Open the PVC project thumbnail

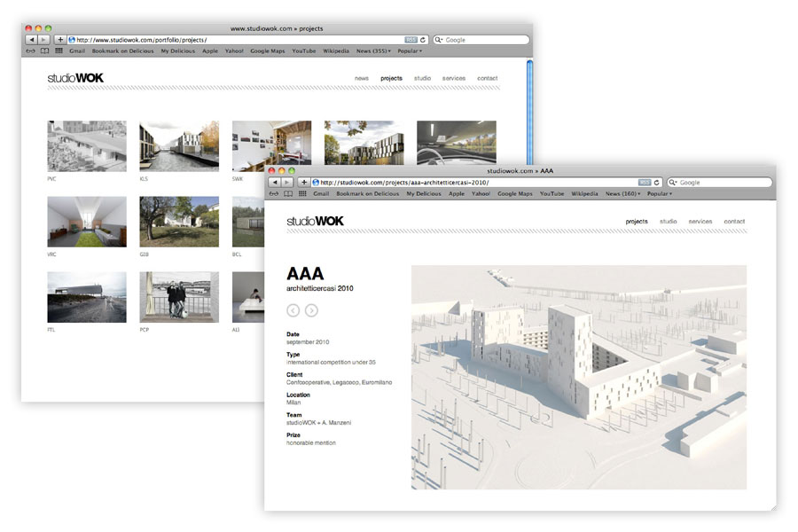point(87,146)
